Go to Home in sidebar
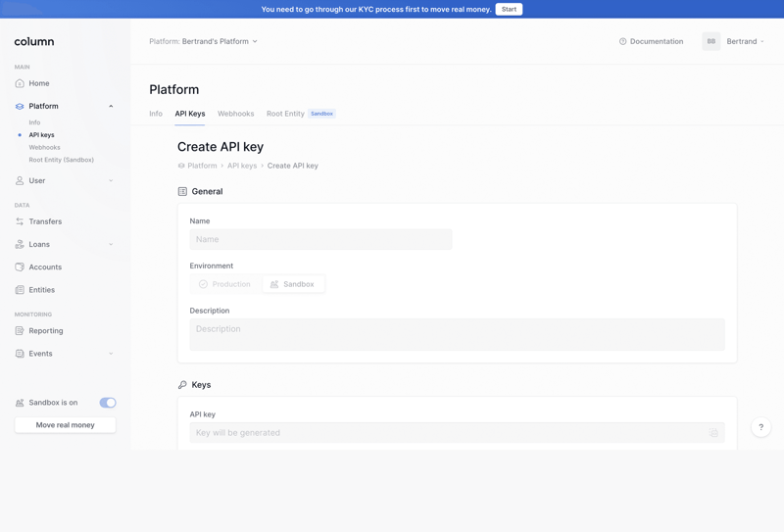784x532 pixels. (39, 83)
